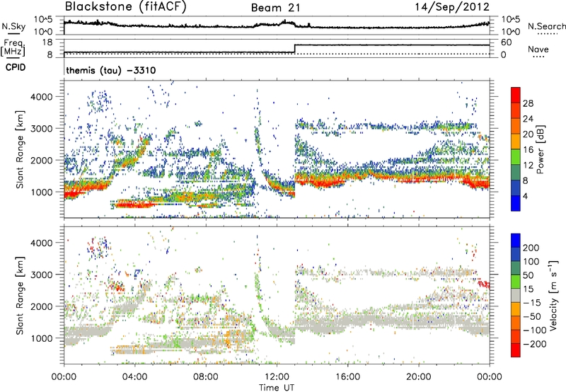This screenshot has height=392, width=566.
Task: Click the "24" tick on Power colorbar
Action: 528,119
